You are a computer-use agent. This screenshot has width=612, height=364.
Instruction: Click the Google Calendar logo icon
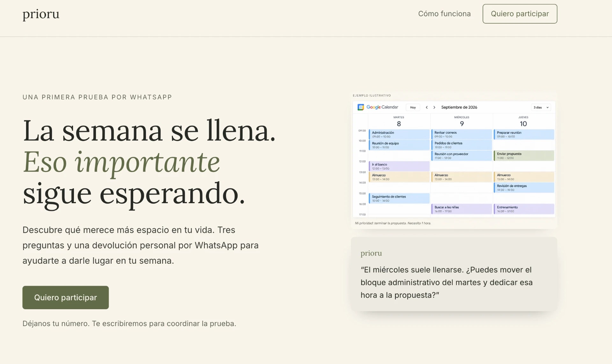[361, 107]
